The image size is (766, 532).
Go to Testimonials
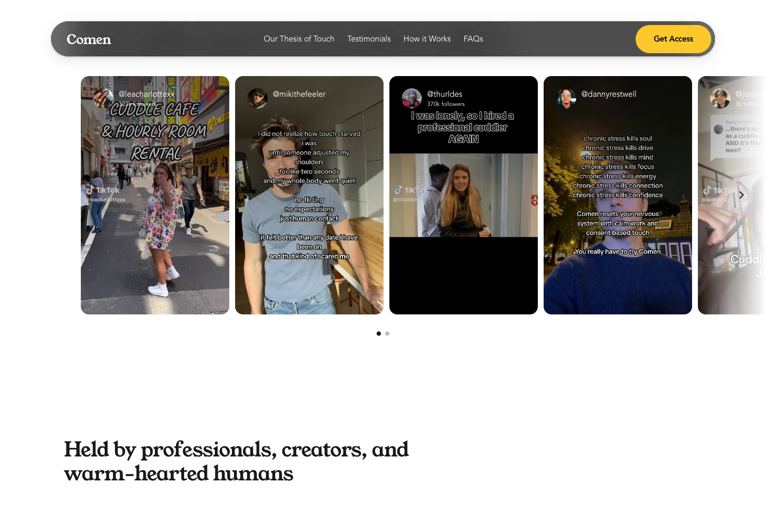tap(369, 39)
